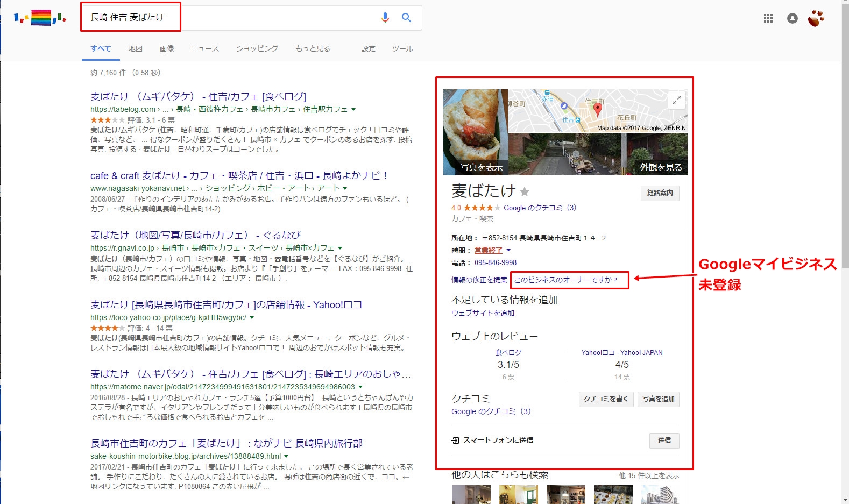Open the Google apps grid icon
The width and height of the screenshot is (849, 504).
click(768, 18)
